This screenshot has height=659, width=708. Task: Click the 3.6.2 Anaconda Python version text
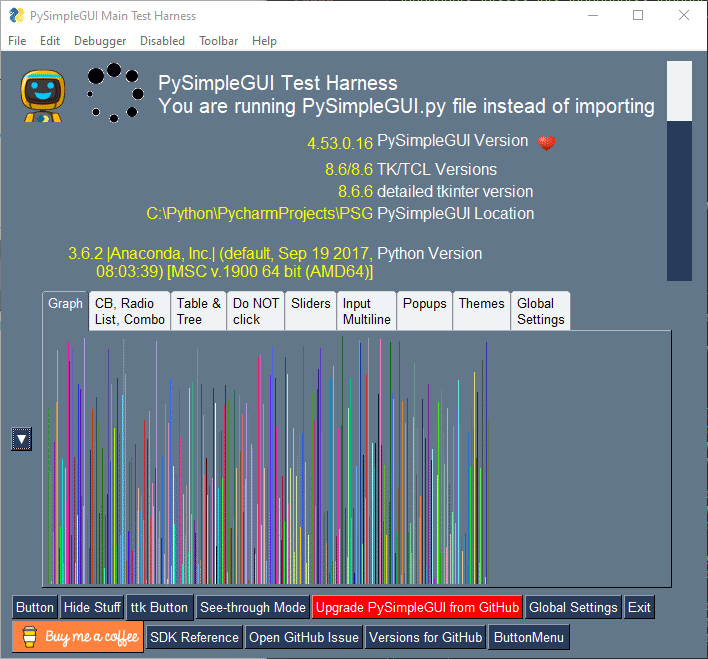pos(220,262)
